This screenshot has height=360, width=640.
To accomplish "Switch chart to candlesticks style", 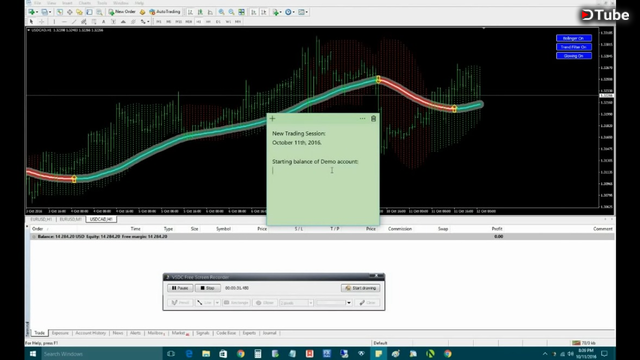I will [200, 12].
